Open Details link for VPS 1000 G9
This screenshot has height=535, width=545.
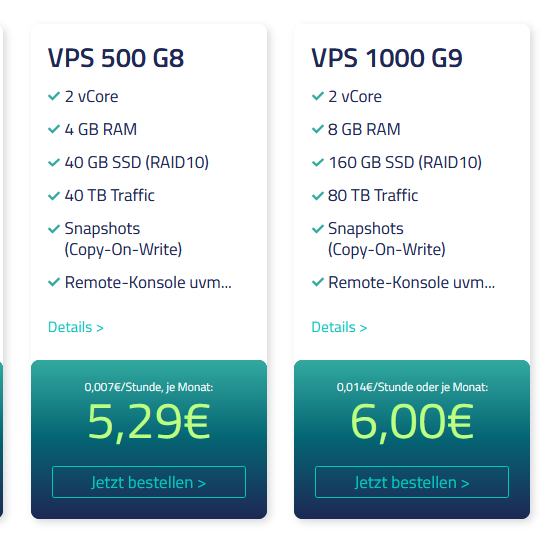click(x=339, y=327)
